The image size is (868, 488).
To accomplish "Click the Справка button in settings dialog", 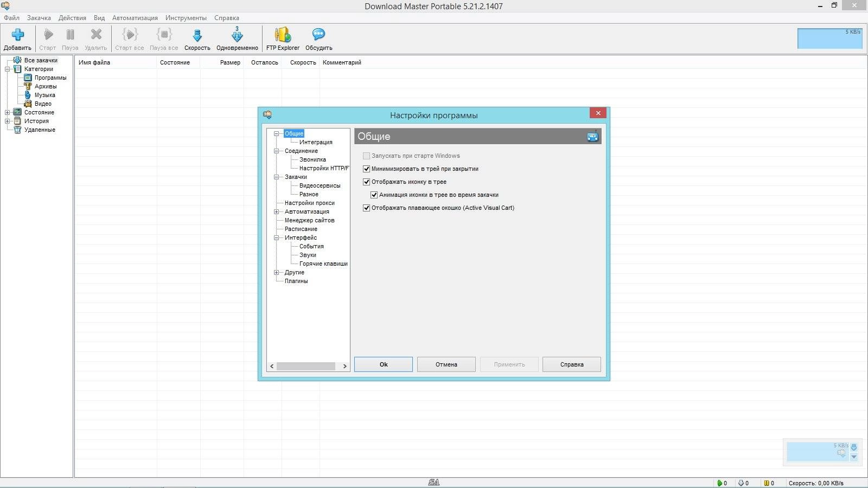I will pyautogui.click(x=572, y=364).
